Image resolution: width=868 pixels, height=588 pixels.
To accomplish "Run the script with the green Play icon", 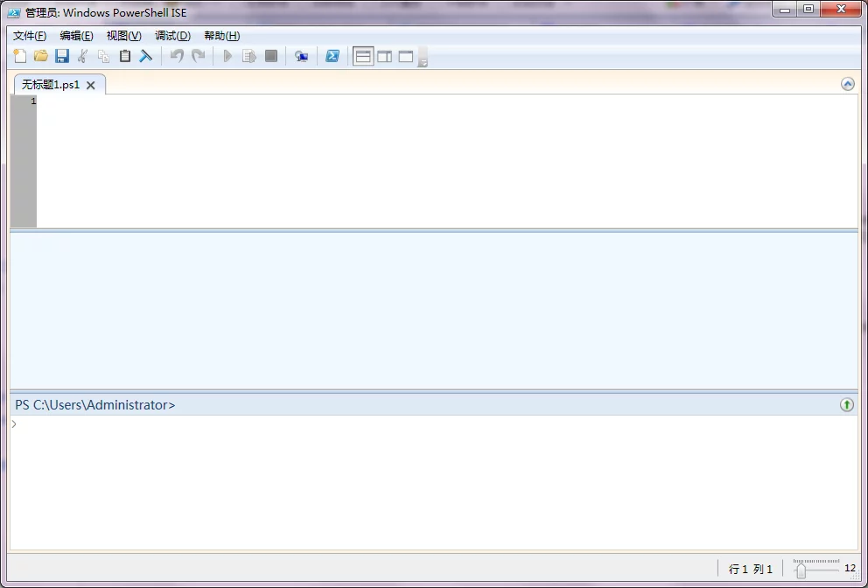I will coord(227,56).
